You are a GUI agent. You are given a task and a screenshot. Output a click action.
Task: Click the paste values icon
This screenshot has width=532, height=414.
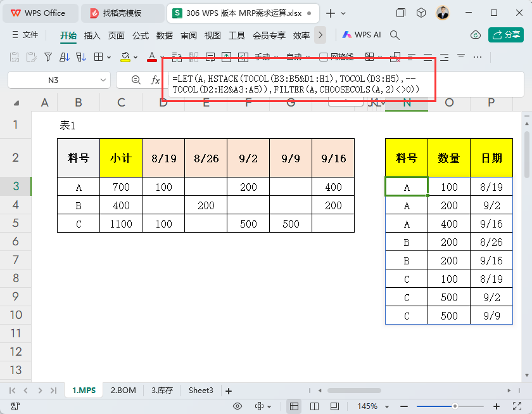pos(15,57)
